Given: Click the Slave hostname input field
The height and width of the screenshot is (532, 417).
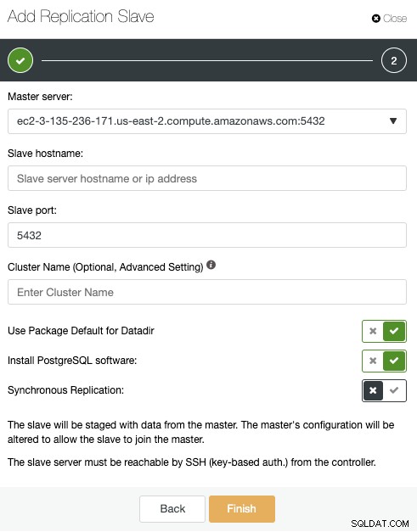Looking at the screenshot, I should point(207,178).
